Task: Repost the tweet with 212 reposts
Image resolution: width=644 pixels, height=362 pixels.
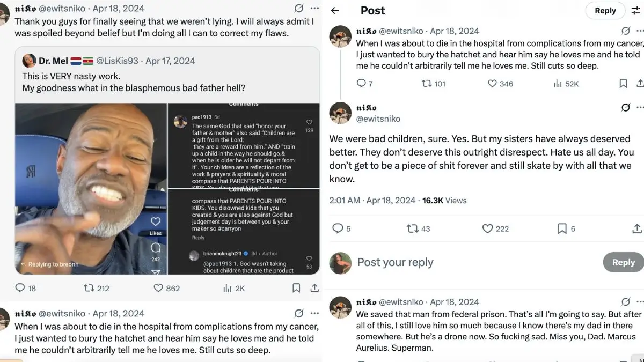Action: [89, 288]
